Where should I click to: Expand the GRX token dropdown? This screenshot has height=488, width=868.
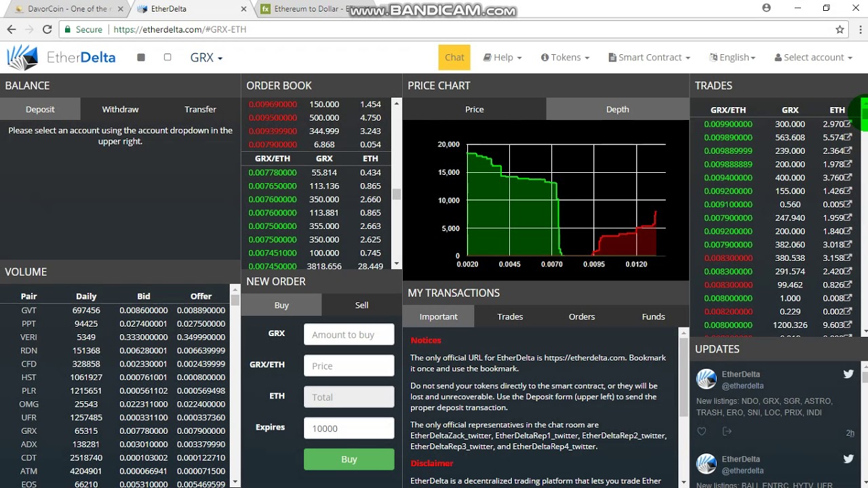[206, 58]
